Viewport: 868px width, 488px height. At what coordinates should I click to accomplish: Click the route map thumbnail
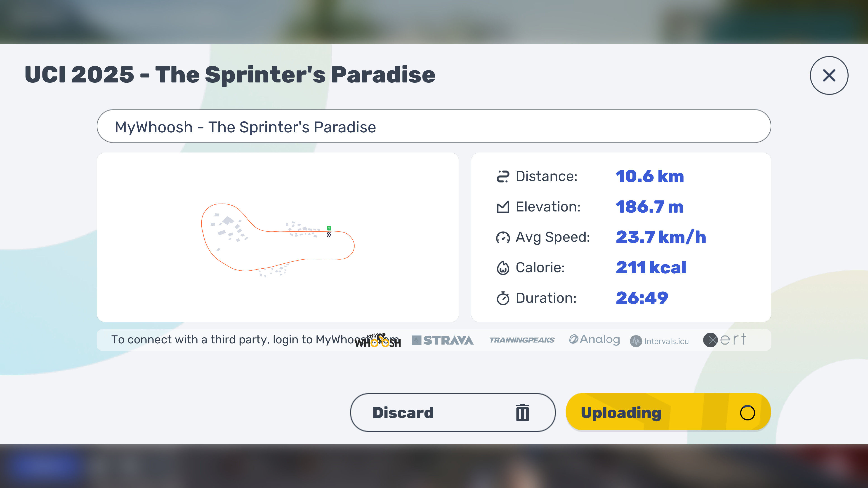(x=278, y=237)
